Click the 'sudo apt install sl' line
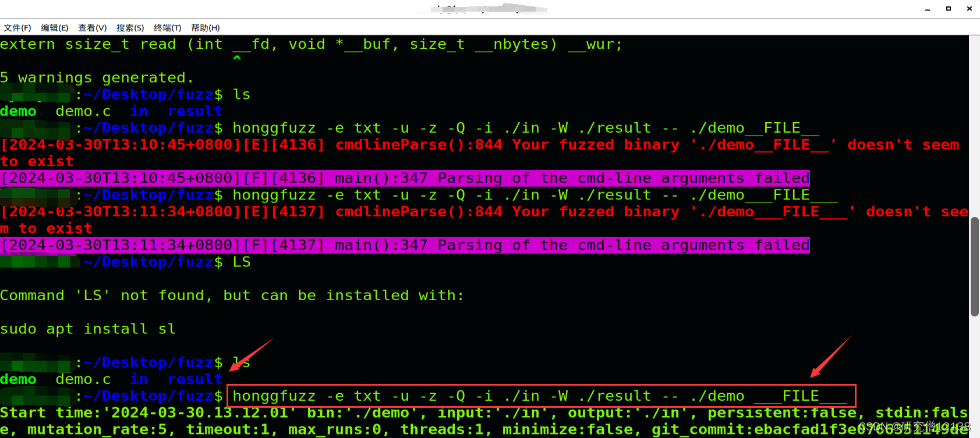This screenshot has width=980, height=438. 88,329
